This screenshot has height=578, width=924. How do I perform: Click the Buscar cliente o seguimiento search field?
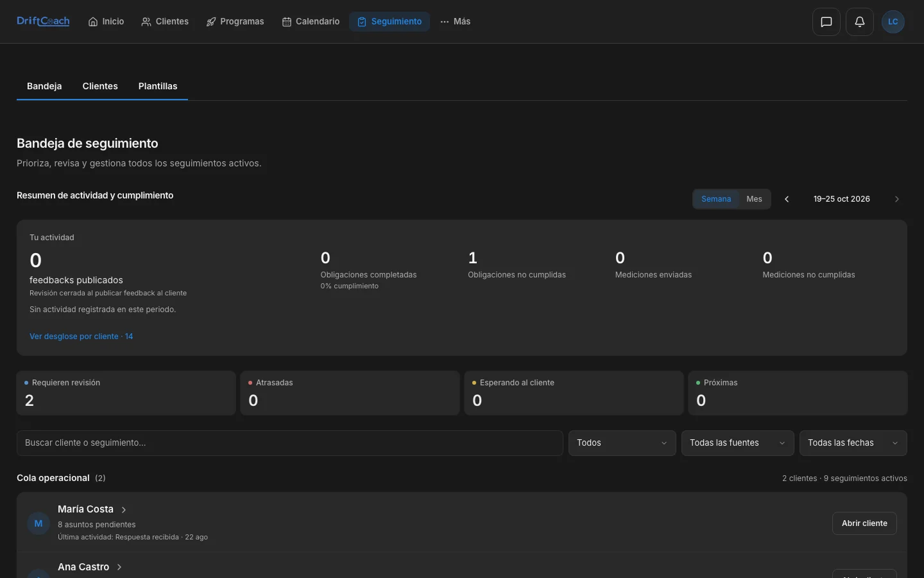tap(290, 443)
